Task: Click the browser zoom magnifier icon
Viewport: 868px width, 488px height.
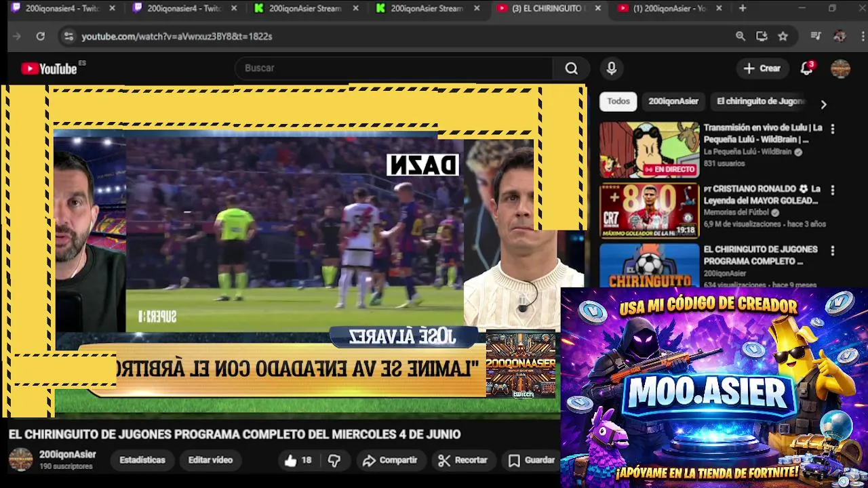Action: [741, 37]
